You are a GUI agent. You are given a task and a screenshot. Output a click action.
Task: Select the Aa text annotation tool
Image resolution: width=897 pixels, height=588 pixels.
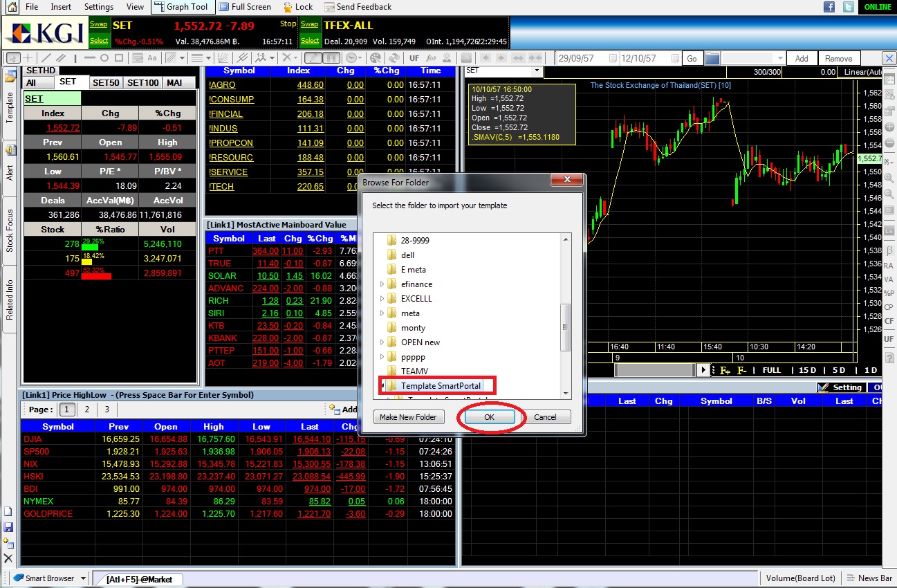click(x=152, y=58)
